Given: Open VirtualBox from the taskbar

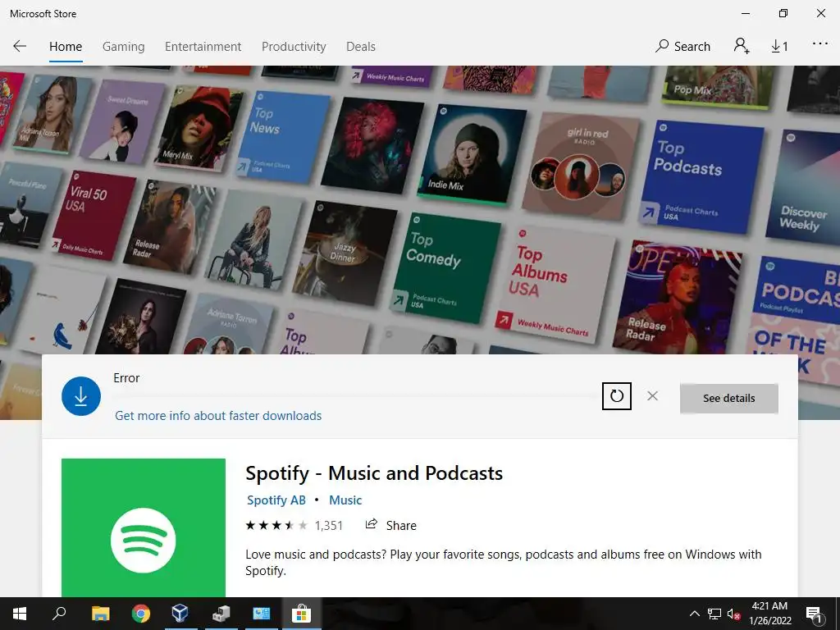Looking at the screenshot, I should [x=180, y=614].
